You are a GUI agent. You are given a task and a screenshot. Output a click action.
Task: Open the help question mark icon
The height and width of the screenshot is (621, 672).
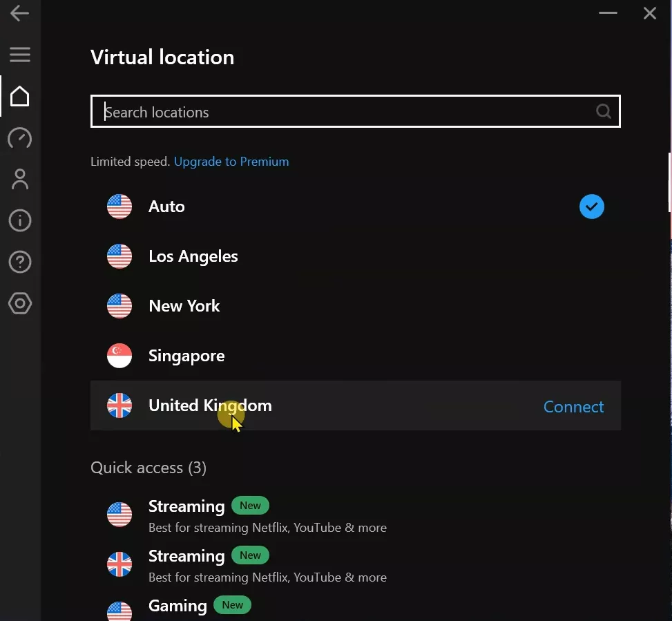(19, 262)
